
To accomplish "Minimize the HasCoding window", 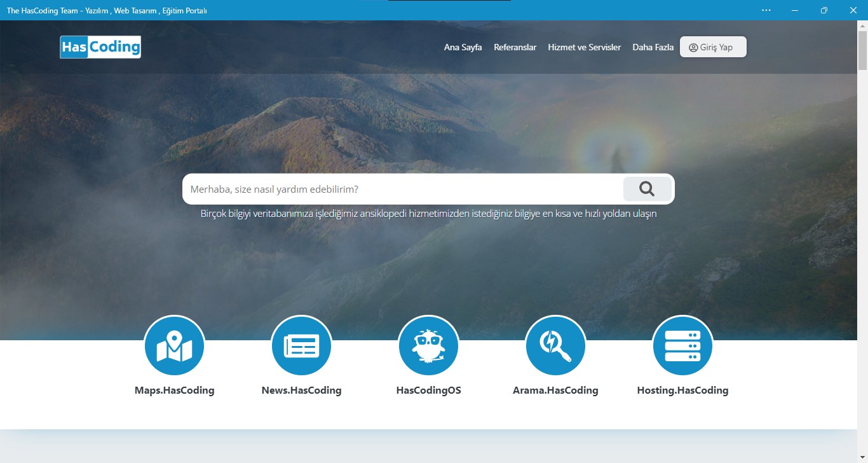I will click(x=795, y=10).
